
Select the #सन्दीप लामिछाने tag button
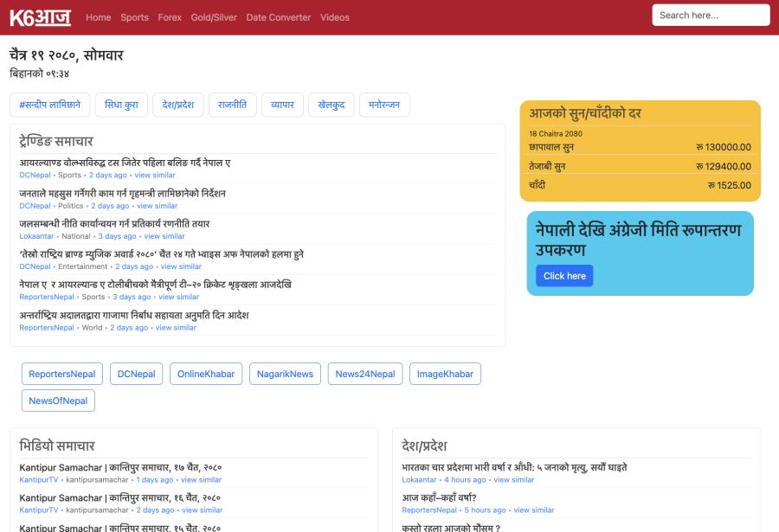coord(49,105)
